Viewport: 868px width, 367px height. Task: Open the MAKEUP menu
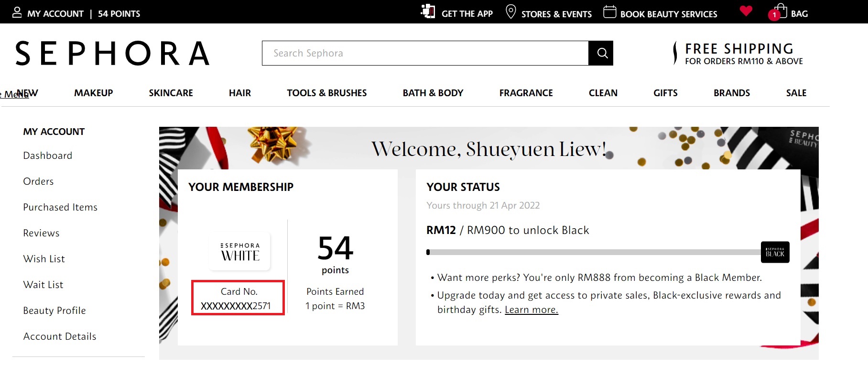point(94,93)
